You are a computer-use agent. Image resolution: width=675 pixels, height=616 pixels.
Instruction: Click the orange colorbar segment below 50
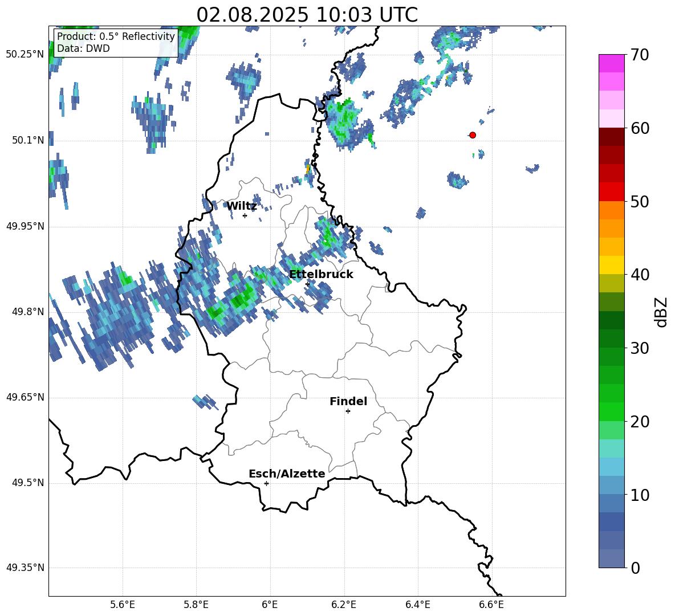pyautogui.click(x=612, y=210)
